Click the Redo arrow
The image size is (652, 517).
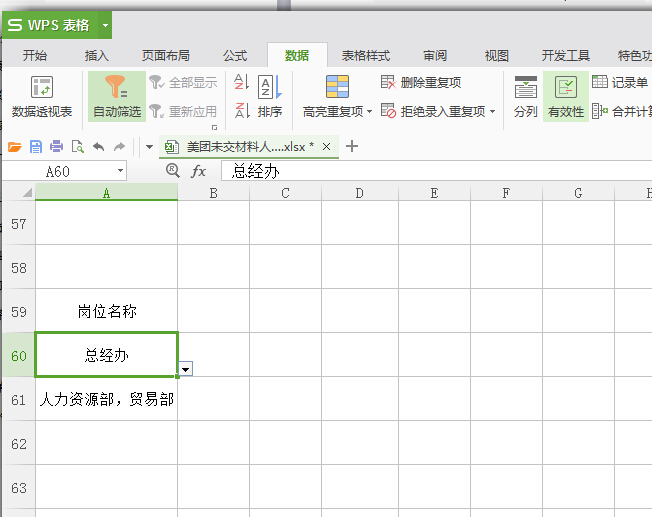point(120,147)
